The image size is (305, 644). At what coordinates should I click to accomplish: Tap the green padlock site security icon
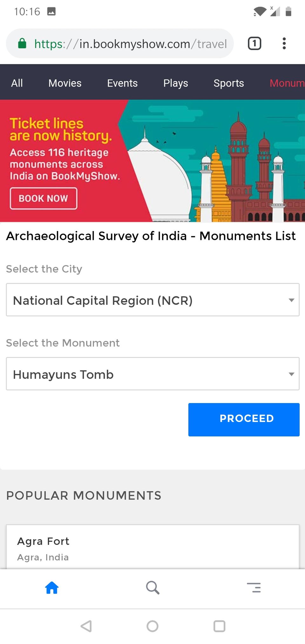tap(22, 43)
